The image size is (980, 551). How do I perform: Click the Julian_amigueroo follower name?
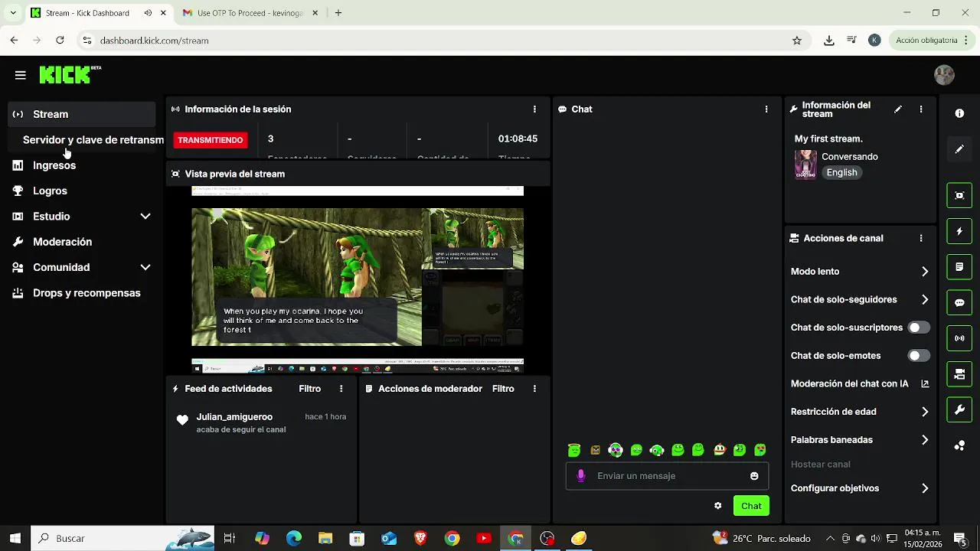234,417
